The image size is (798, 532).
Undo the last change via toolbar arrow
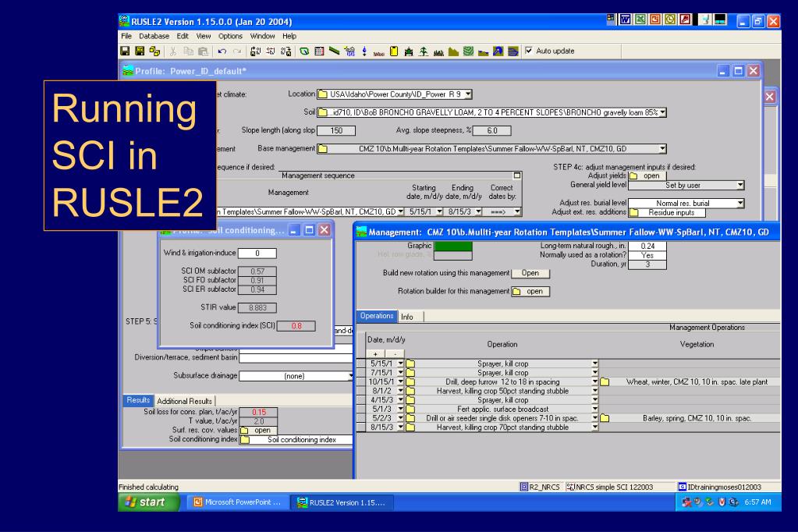tap(222, 51)
